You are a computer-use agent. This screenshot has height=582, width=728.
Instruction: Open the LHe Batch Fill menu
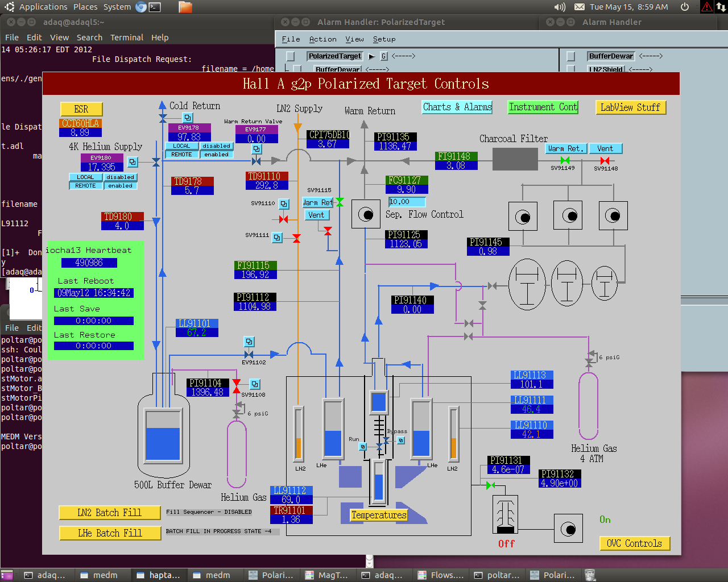tap(110, 533)
